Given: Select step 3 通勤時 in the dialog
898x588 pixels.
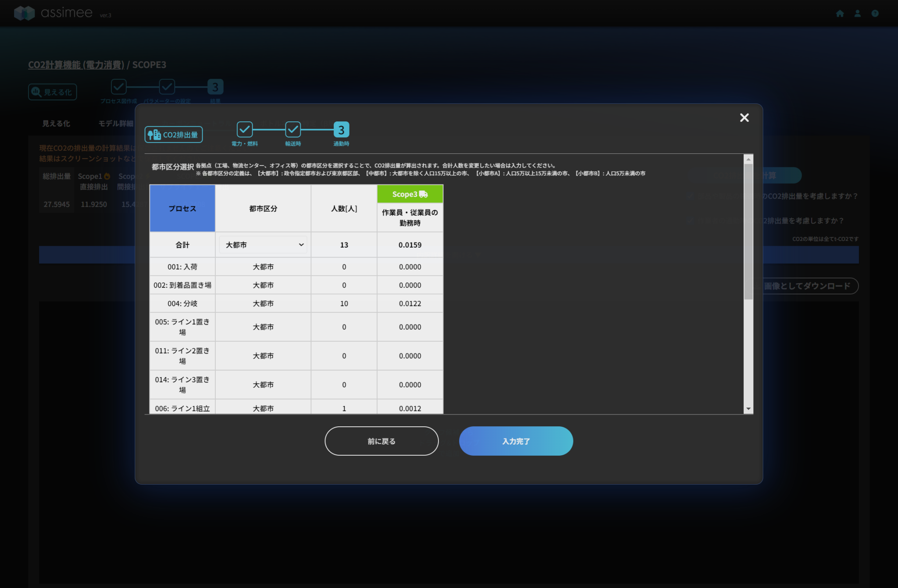Looking at the screenshot, I should 341,130.
